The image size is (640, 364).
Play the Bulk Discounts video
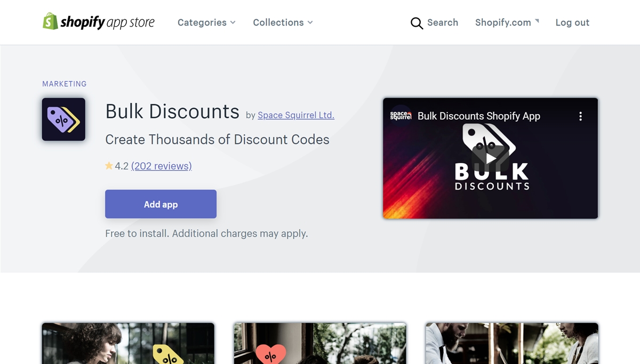[491, 158]
